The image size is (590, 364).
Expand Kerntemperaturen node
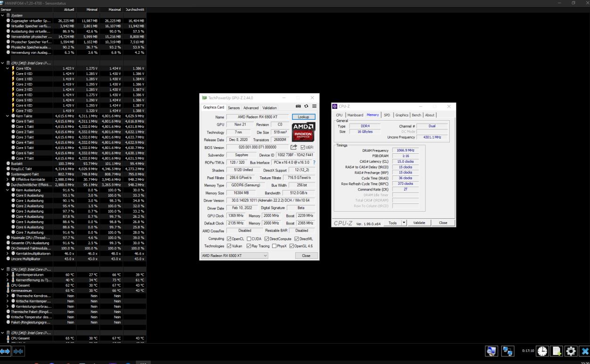pyautogui.click(x=8, y=274)
